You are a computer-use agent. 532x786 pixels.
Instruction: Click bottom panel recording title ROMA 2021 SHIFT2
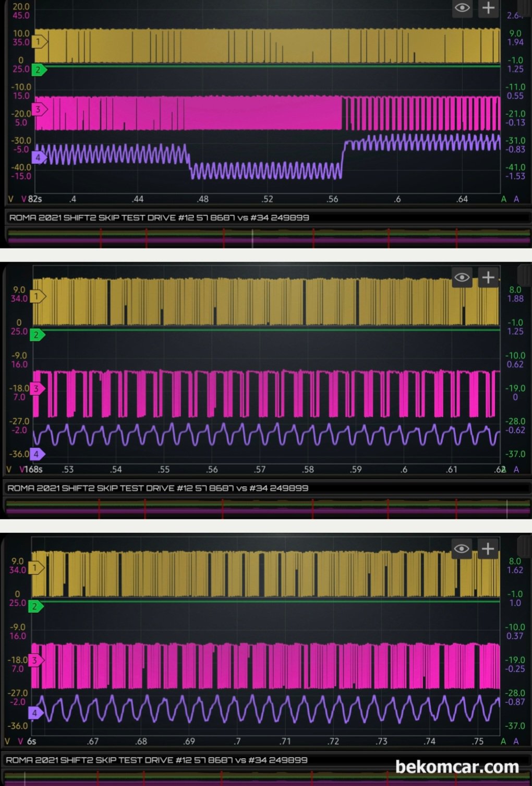point(156,760)
